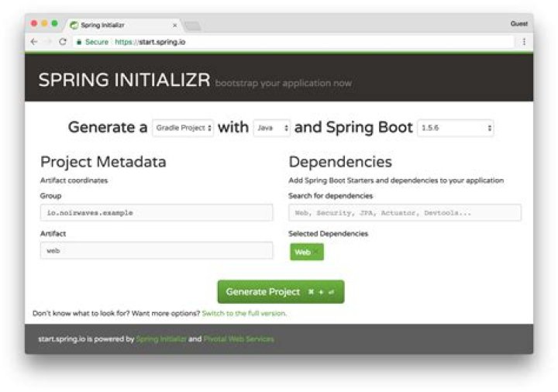Click the SPRING INITIALIZR header title
Image resolution: width=558 pixels, height=392 pixels.
(x=124, y=80)
